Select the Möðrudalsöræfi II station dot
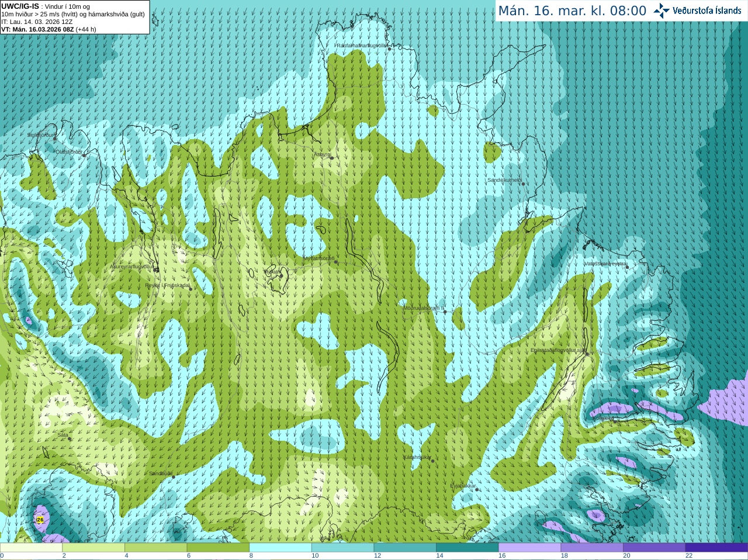The image size is (748, 560). (445, 312)
